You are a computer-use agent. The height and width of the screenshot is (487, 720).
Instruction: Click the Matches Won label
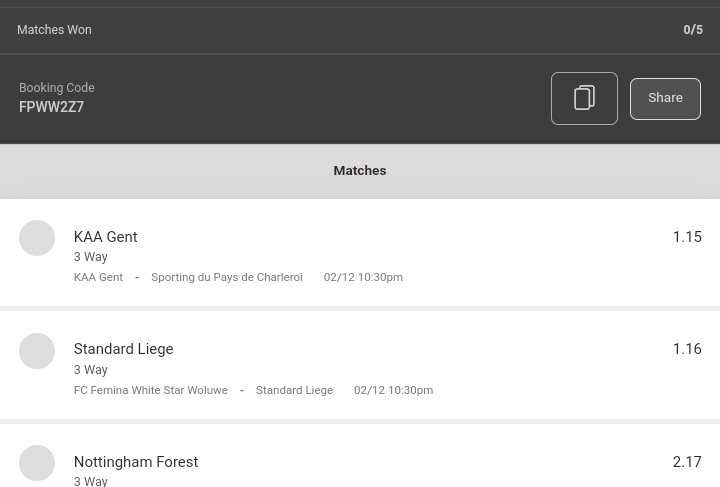point(54,30)
